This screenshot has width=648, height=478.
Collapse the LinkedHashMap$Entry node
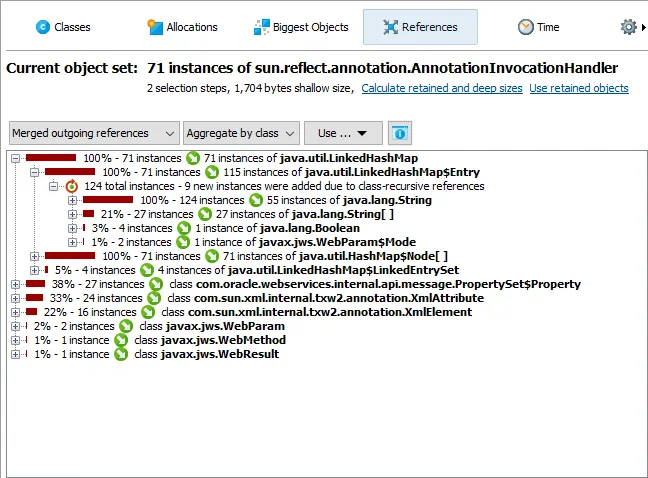(x=34, y=172)
